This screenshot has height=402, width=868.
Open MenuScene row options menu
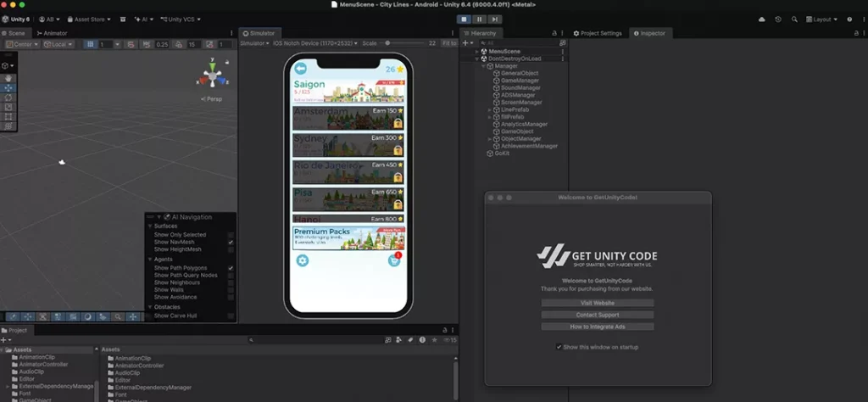pos(563,52)
